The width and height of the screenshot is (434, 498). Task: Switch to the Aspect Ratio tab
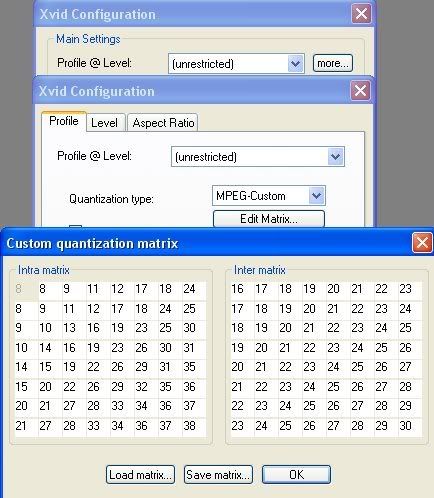(x=163, y=123)
